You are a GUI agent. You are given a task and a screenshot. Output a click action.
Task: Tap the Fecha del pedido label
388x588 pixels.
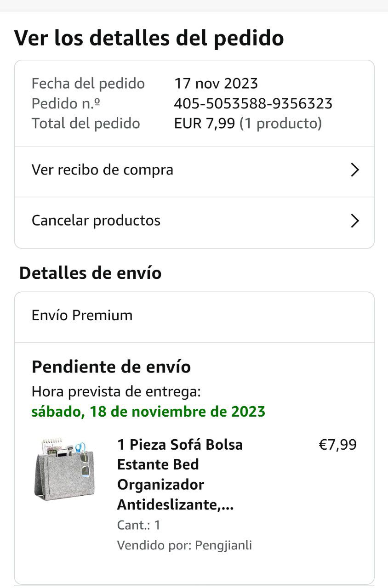[88, 84]
